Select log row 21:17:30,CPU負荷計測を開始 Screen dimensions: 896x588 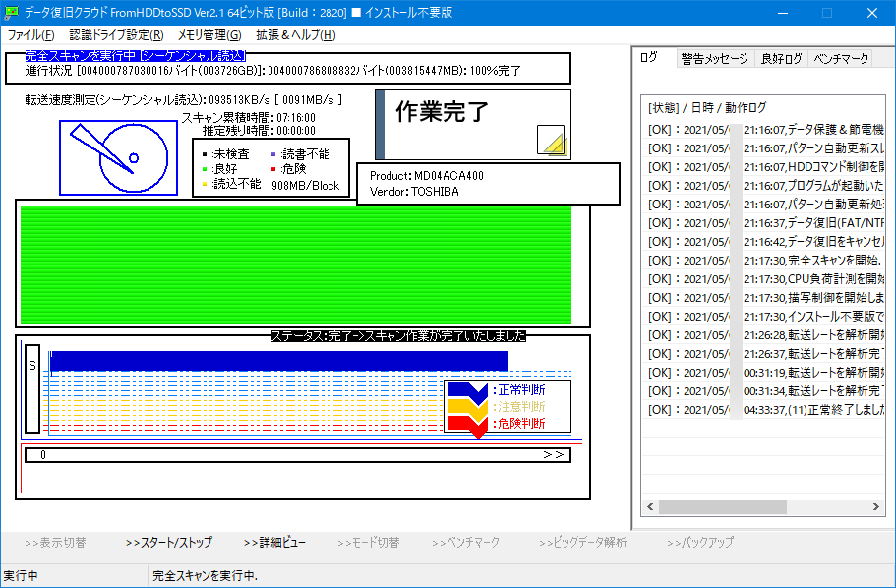(x=763, y=279)
